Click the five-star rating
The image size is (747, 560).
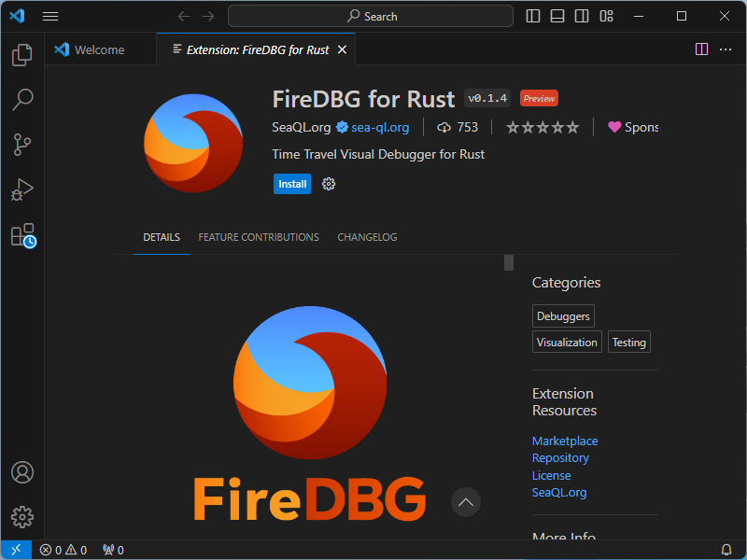tap(543, 127)
